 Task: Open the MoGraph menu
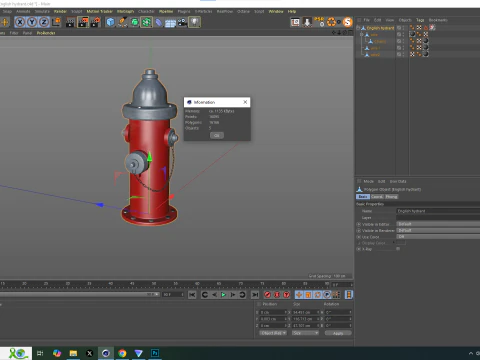point(125,11)
